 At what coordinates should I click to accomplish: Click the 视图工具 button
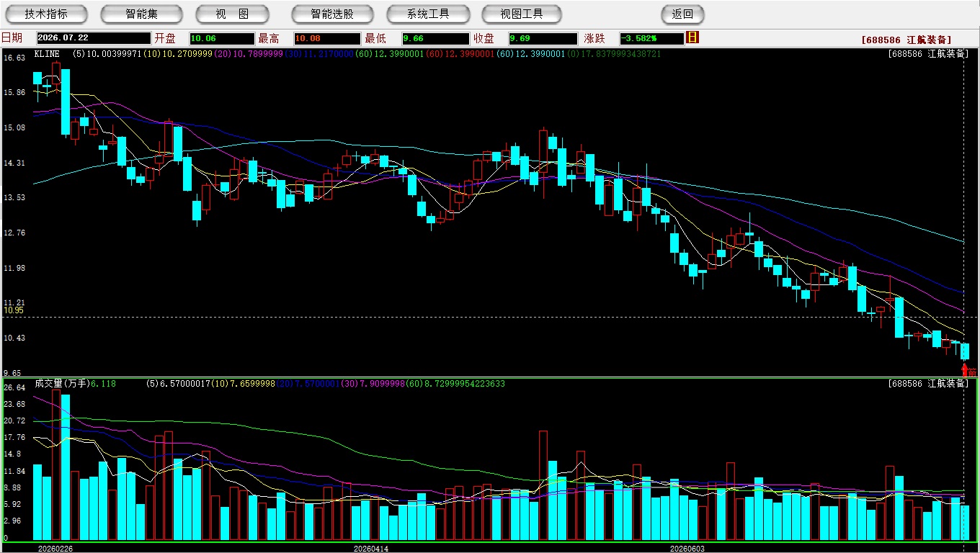[x=522, y=14]
